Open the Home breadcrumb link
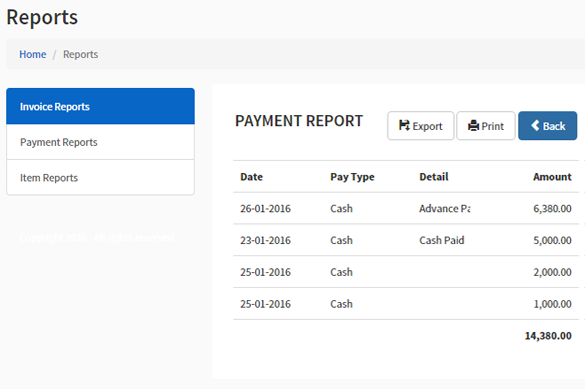 tap(33, 54)
